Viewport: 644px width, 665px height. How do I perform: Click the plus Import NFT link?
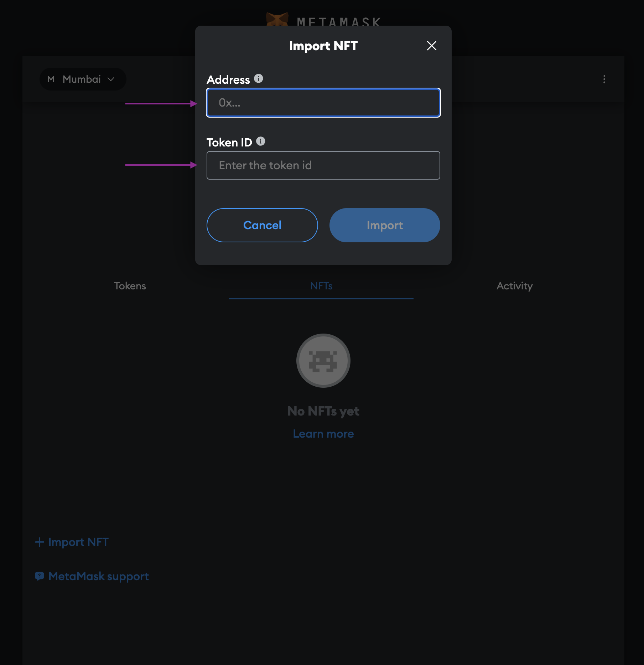(72, 542)
